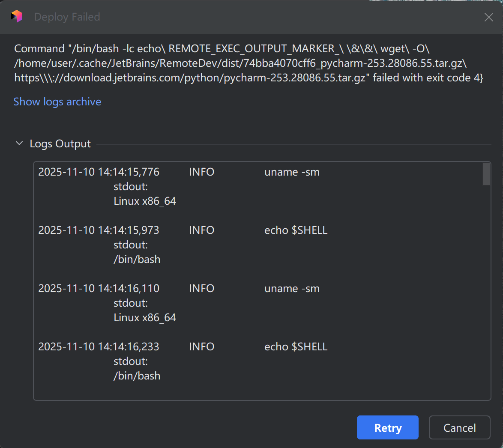This screenshot has width=503, height=448.
Task: Click the Logs Output label
Action: coord(60,143)
